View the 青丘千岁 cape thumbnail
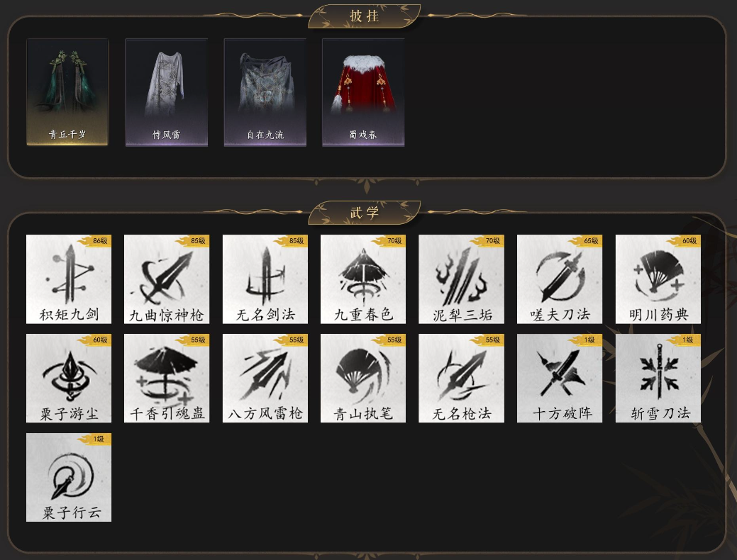737x560 pixels. (x=67, y=92)
